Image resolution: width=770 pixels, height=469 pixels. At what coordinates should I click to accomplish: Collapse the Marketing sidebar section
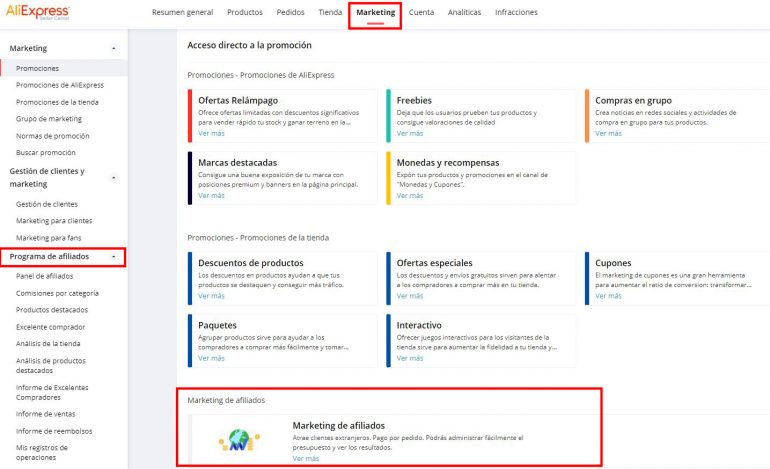pyautogui.click(x=113, y=48)
